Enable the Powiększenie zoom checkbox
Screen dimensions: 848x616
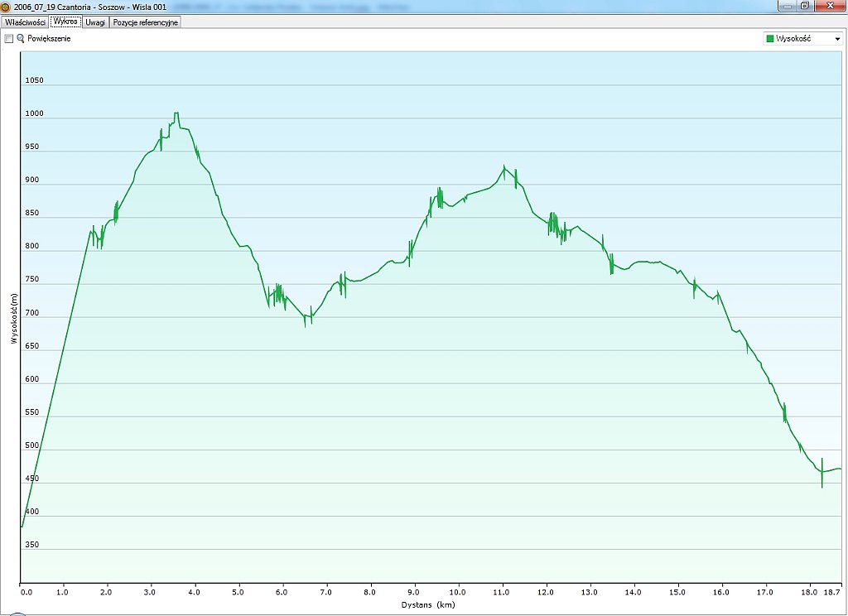(9, 38)
